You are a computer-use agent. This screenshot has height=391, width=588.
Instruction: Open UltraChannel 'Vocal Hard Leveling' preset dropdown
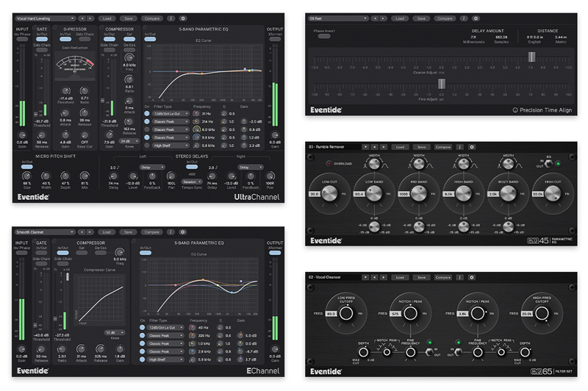click(x=45, y=18)
